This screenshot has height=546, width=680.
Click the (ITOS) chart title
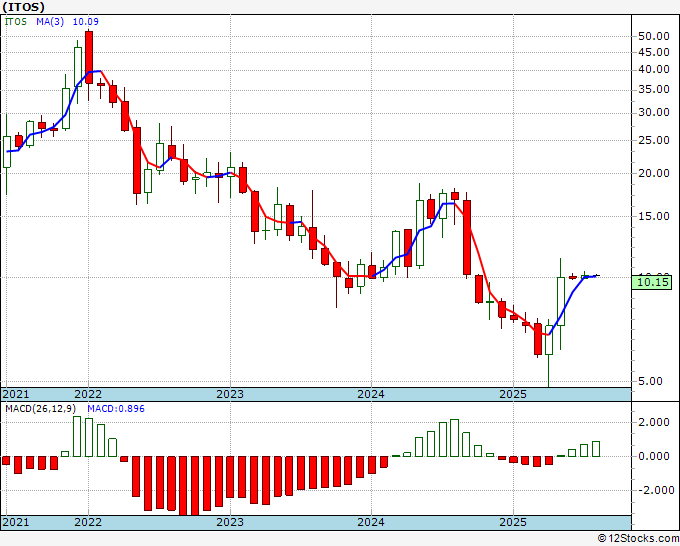23,7
